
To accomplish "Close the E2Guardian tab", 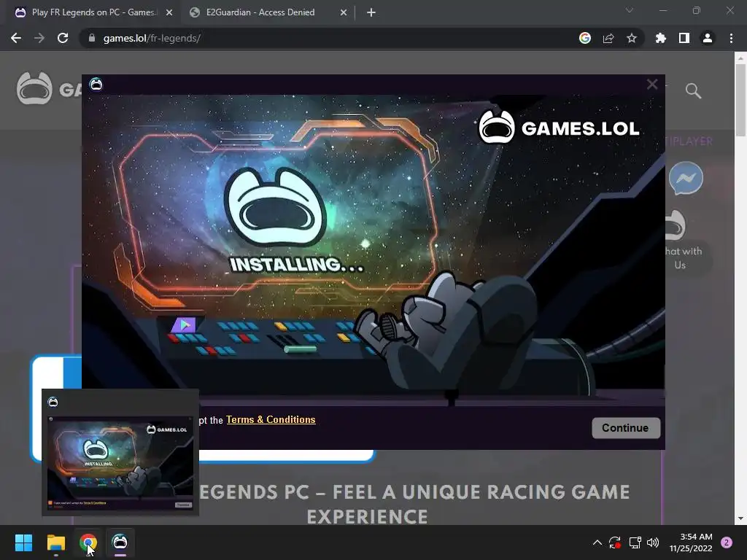I will pyautogui.click(x=344, y=12).
